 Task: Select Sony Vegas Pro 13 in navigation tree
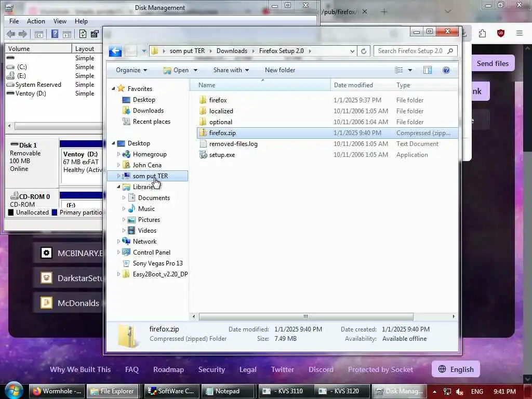(157, 263)
